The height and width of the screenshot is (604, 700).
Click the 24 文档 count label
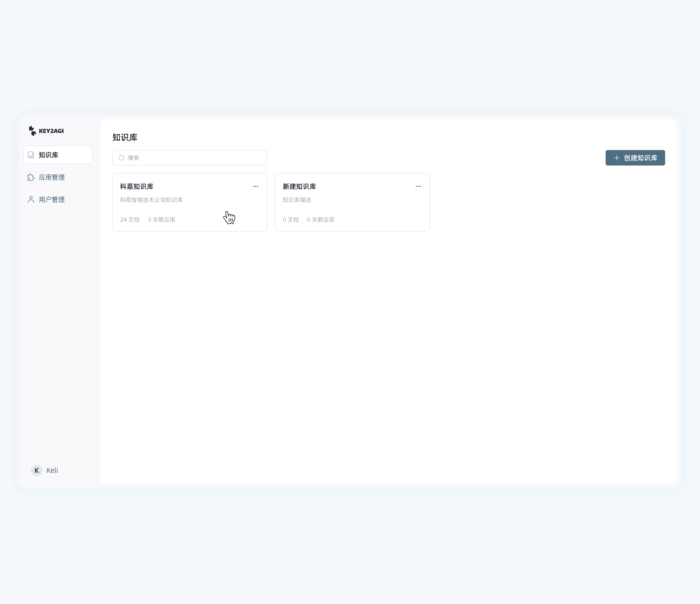pyautogui.click(x=130, y=219)
